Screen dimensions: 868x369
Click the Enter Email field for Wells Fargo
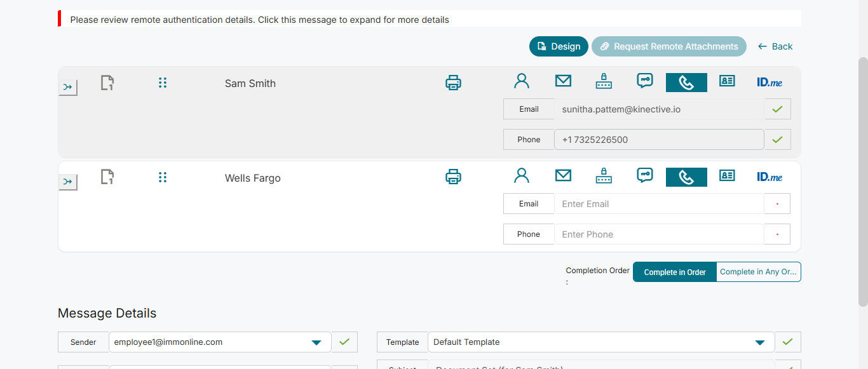point(658,204)
